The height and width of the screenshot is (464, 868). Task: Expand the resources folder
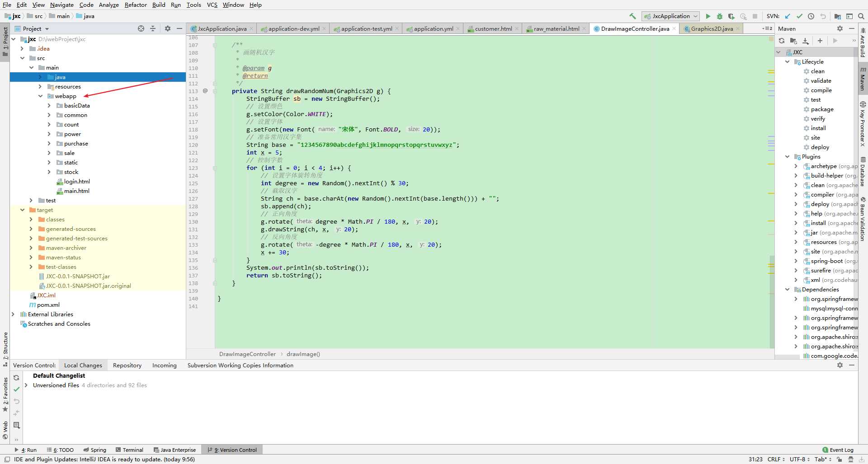point(40,87)
